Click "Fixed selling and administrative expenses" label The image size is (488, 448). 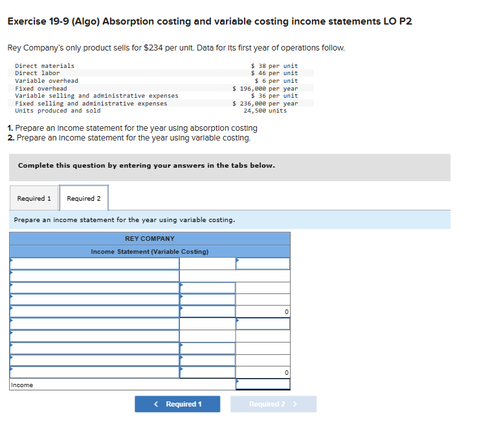(x=91, y=104)
